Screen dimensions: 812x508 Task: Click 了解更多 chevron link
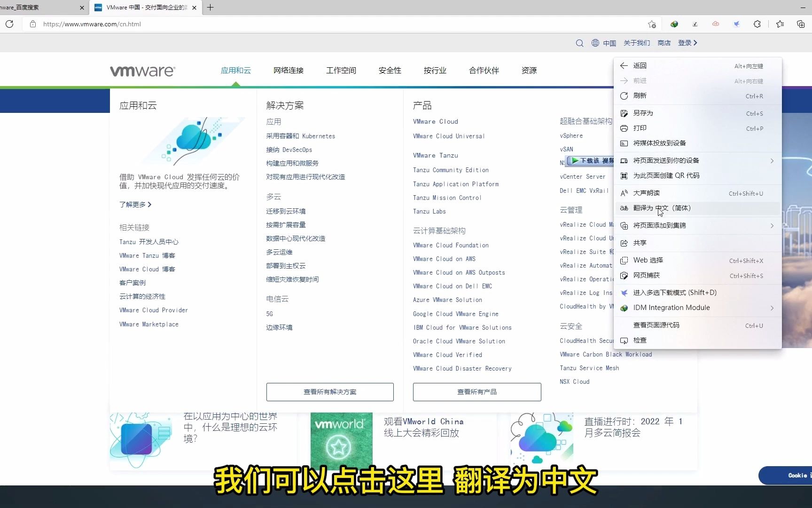point(135,205)
